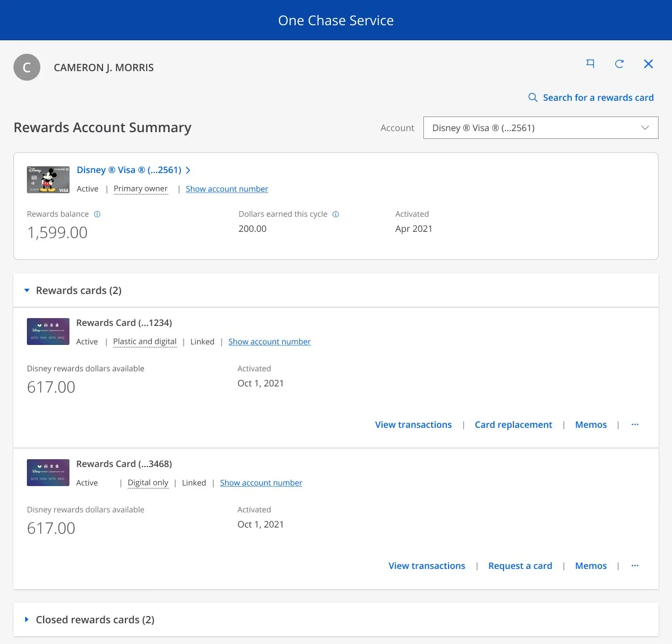
Task: Show account number for Rewards Card 3468
Action: (261, 483)
